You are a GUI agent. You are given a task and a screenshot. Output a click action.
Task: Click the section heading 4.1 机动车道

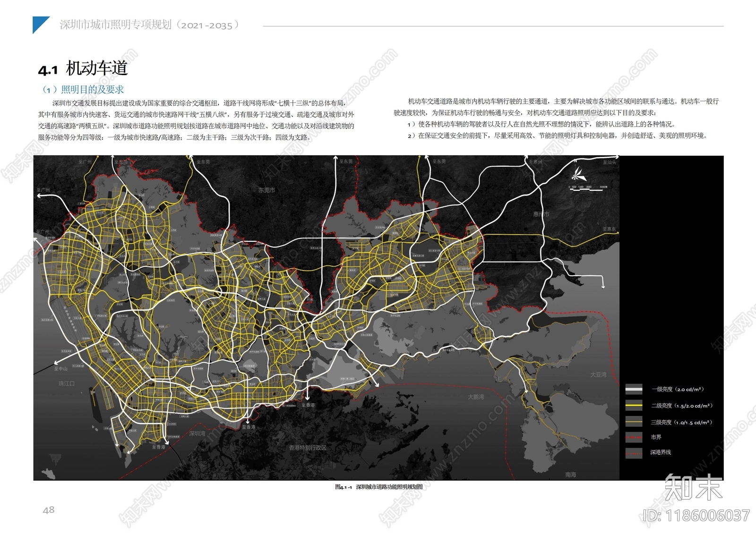click(83, 69)
